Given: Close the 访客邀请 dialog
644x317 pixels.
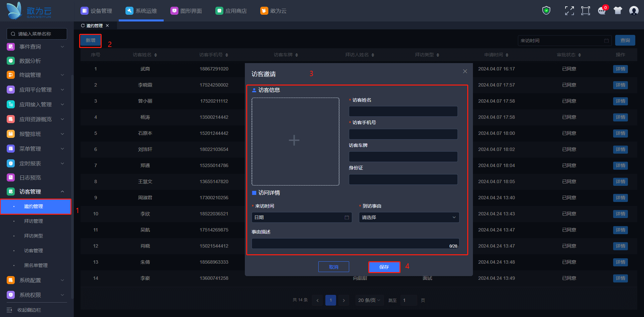Looking at the screenshot, I should click(x=465, y=71).
